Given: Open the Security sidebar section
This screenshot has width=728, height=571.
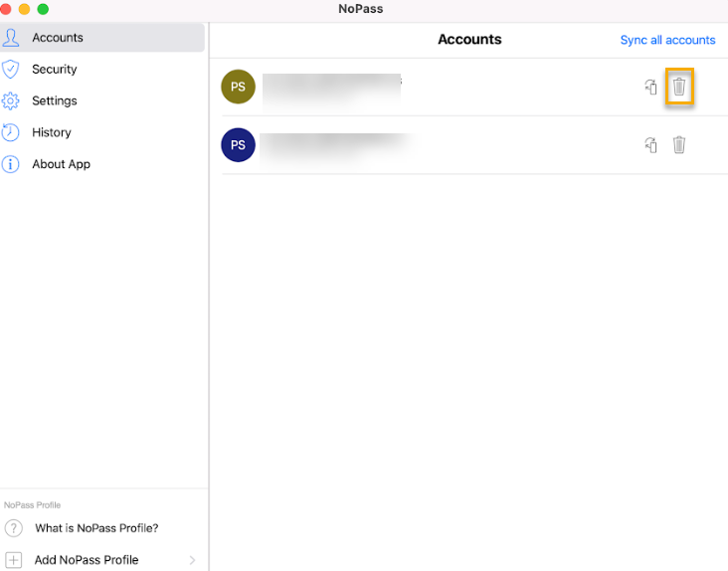Looking at the screenshot, I should 102,70.
